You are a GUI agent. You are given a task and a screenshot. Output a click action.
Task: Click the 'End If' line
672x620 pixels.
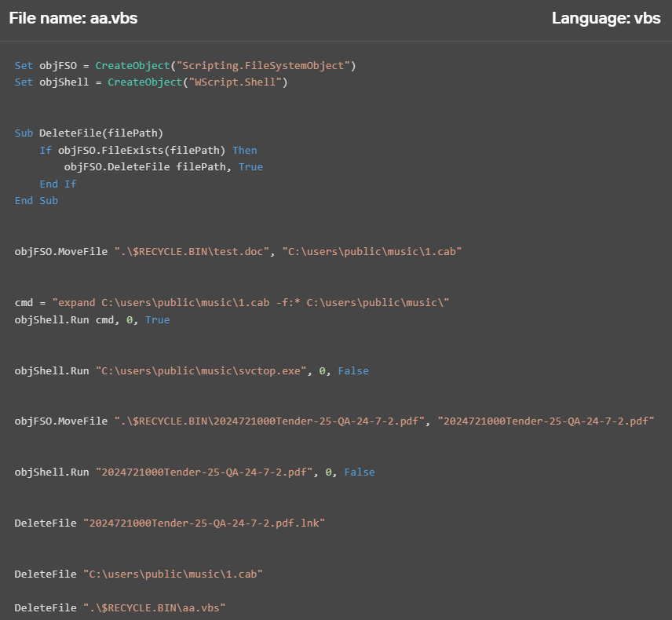point(58,184)
